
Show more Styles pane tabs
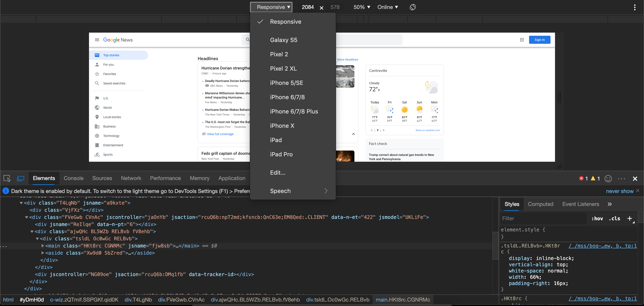point(610,204)
